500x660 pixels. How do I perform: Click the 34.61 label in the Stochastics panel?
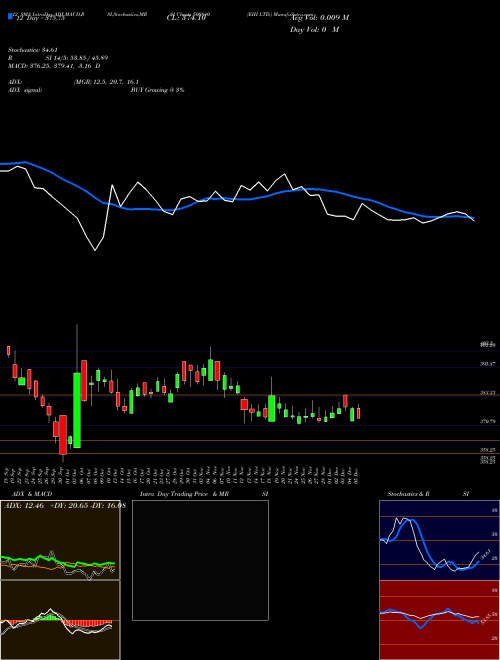pyautogui.click(x=487, y=554)
